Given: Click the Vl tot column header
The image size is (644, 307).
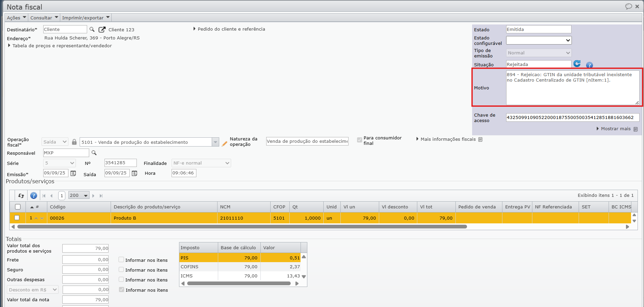Looking at the screenshot, I should point(436,207).
